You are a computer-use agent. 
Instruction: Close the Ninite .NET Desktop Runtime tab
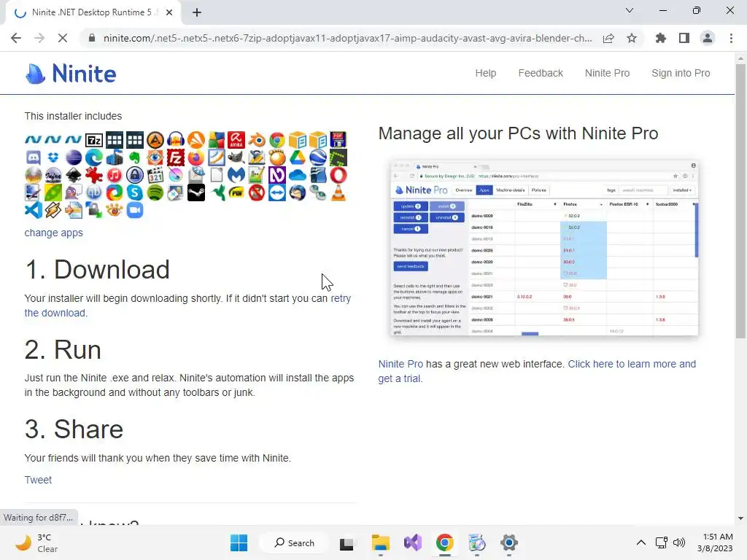[169, 12]
